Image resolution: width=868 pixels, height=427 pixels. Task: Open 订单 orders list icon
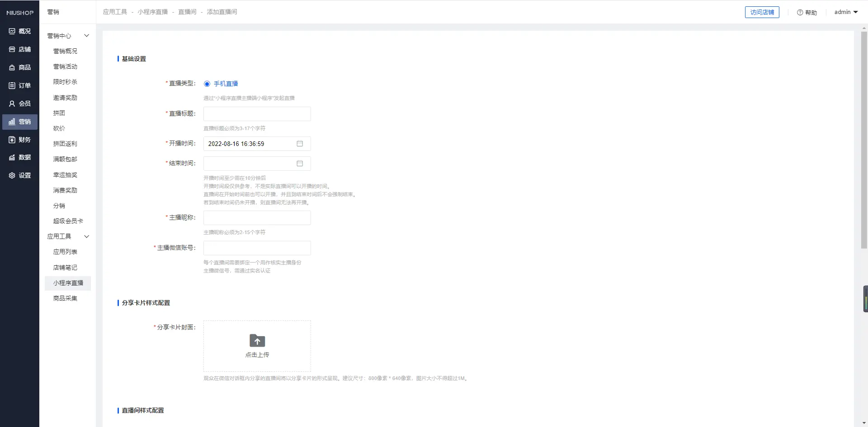coord(12,85)
